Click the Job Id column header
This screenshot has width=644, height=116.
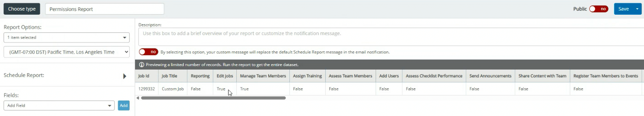point(144,76)
